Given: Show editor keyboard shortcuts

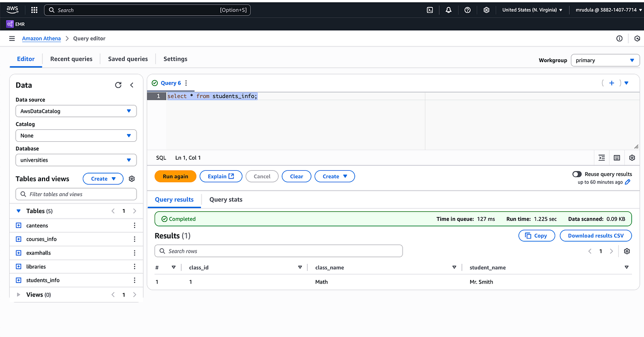Looking at the screenshot, I should pos(617,158).
